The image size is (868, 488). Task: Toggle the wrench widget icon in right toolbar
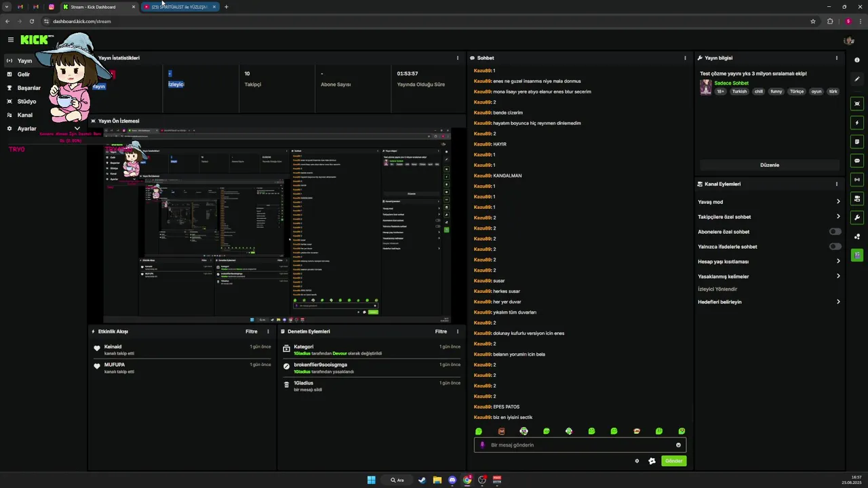click(x=857, y=218)
